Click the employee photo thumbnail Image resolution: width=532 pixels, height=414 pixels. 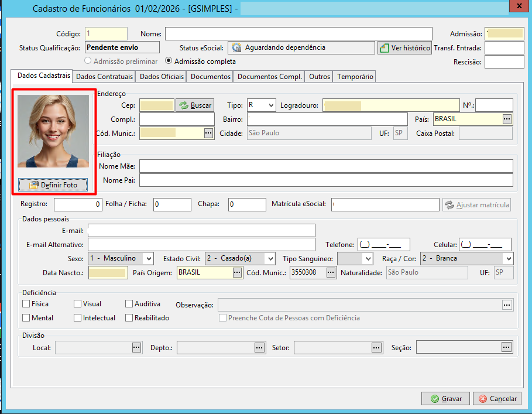(x=53, y=131)
